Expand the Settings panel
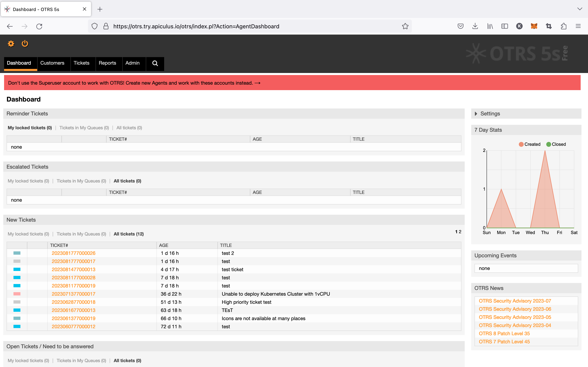Image resolution: width=588 pixels, height=367 pixels. (490, 113)
